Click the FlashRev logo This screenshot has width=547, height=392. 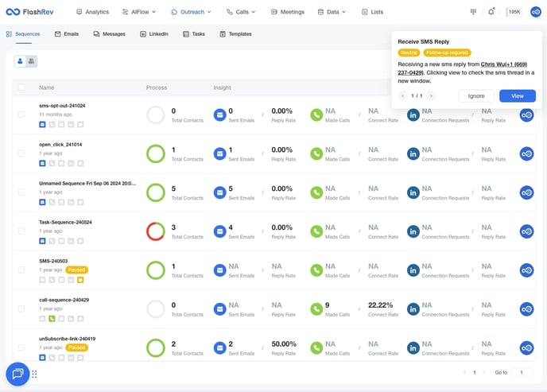click(35, 12)
